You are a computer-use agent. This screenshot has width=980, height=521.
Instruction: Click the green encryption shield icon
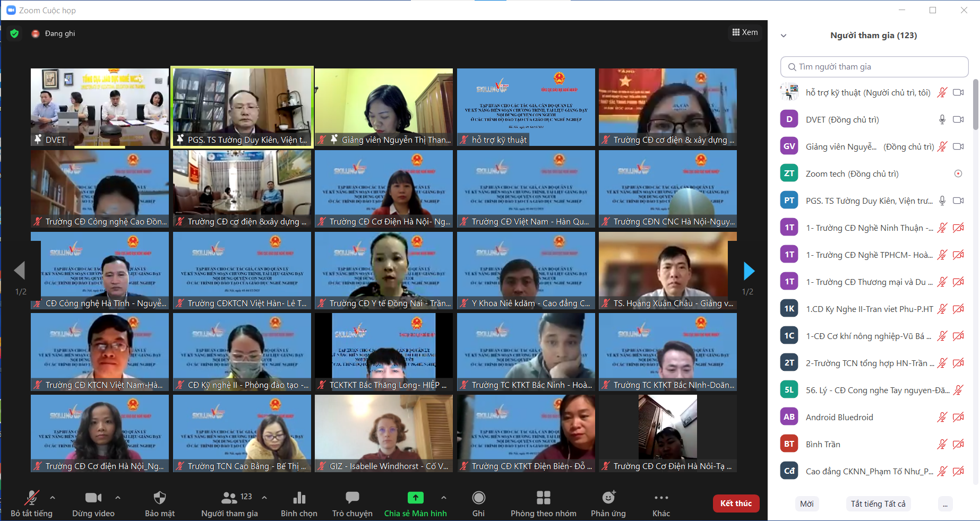(x=14, y=33)
